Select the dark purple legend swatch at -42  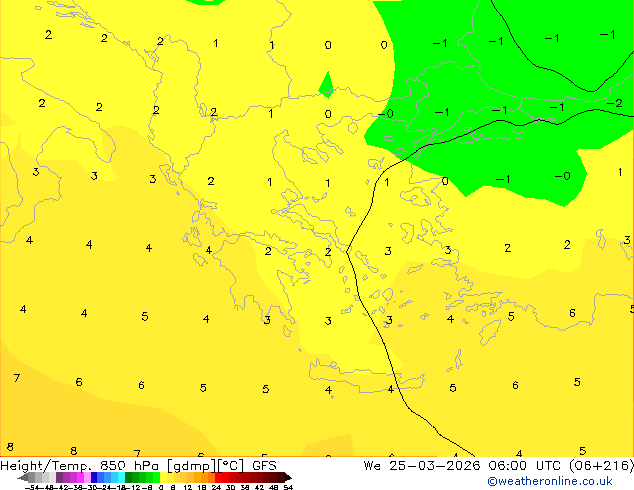[59, 477]
